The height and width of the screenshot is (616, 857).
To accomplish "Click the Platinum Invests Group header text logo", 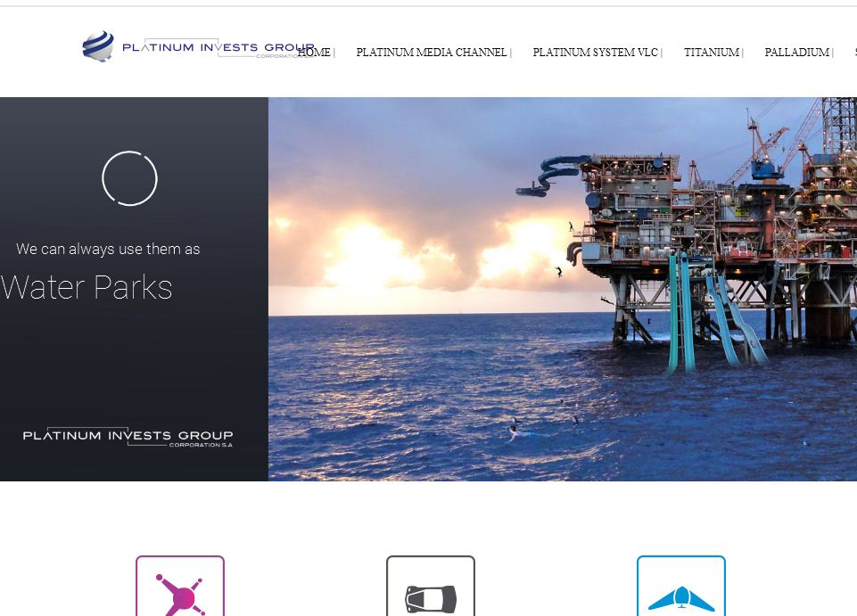I will (218, 47).
